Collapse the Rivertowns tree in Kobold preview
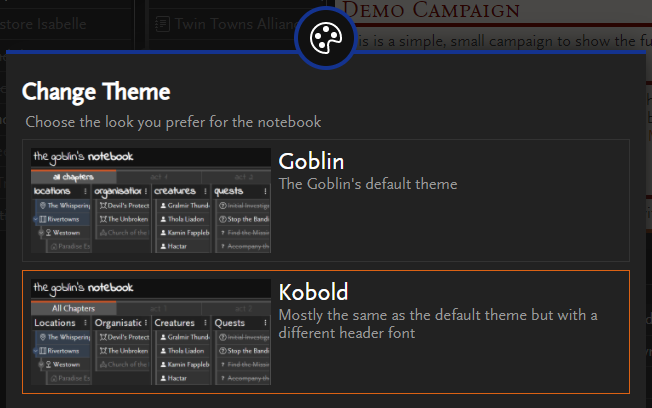This screenshot has width=652, height=408. (x=35, y=351)
